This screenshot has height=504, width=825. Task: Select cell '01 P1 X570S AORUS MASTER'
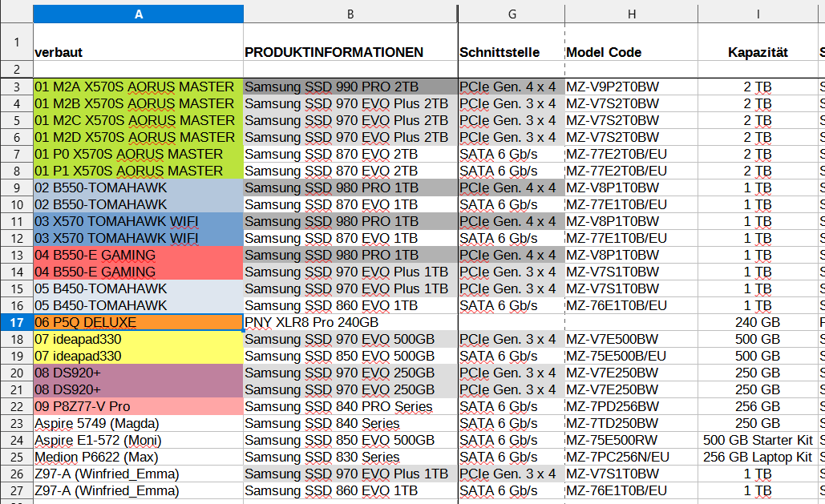[139, 171]
